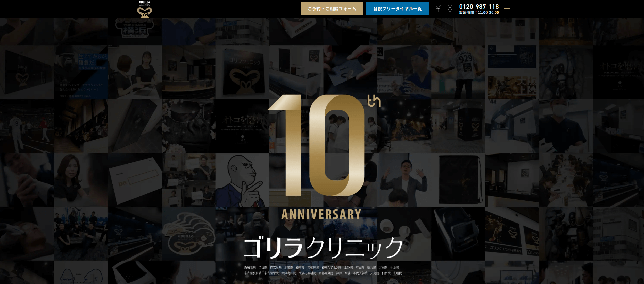Click the Gorilla Clinic logo in header
The height and width of the screenshot is (284, 644).
point(145,10)
